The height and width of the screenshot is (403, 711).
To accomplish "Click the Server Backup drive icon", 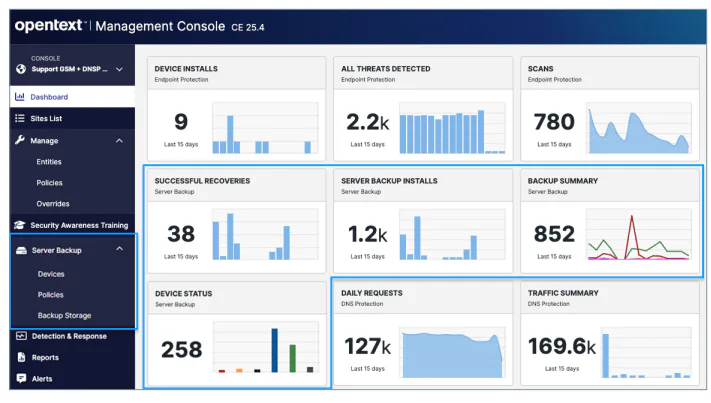I will 21,250.
